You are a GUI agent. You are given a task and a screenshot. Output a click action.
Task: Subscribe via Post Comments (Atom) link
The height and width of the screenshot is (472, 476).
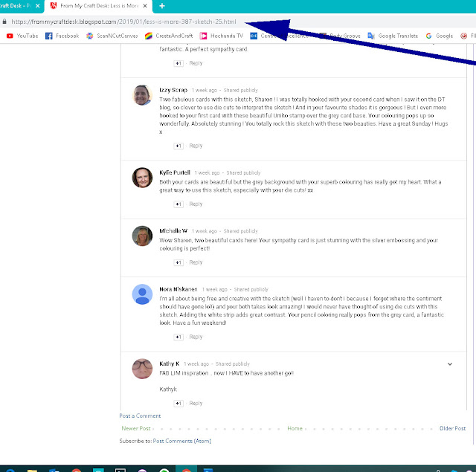(x=181, y=441)
